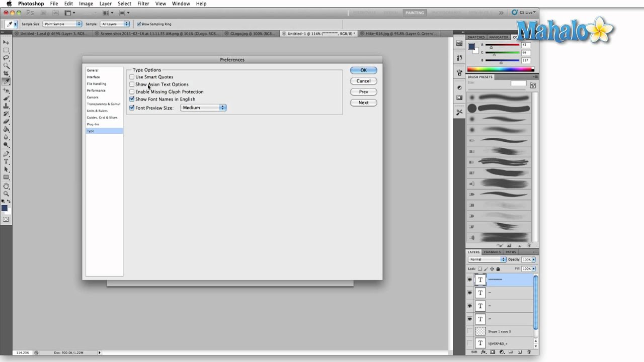Select the Zoom tool in the toolbox
Image resolution: width=644 pixels, height=362 pixels.
click(x=7, y=194)
